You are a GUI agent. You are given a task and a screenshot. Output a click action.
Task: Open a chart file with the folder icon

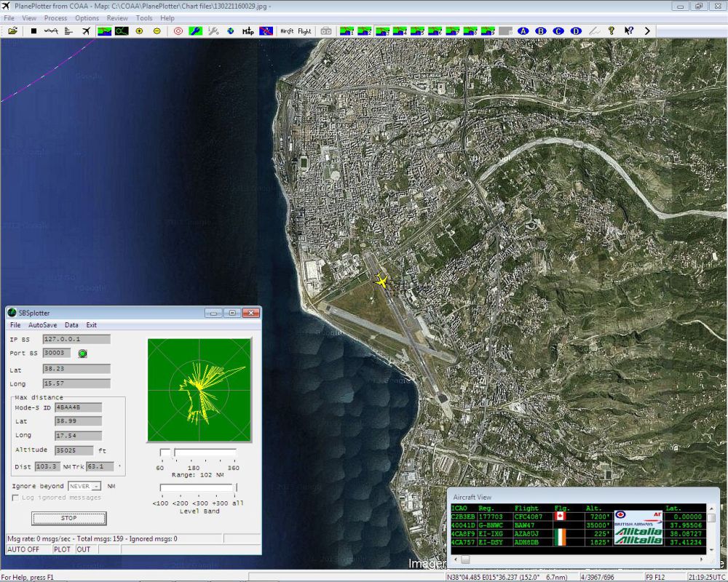click(12, 31)
